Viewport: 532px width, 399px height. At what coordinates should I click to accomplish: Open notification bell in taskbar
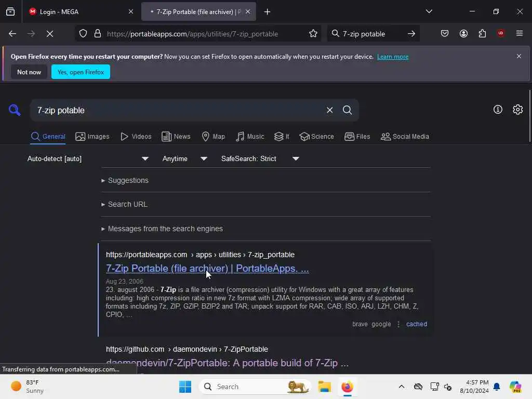coord(497,387)
